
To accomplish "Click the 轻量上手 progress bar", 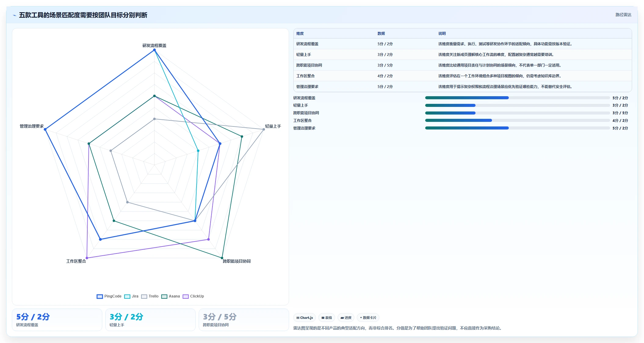I will click(x=517, y=105).
